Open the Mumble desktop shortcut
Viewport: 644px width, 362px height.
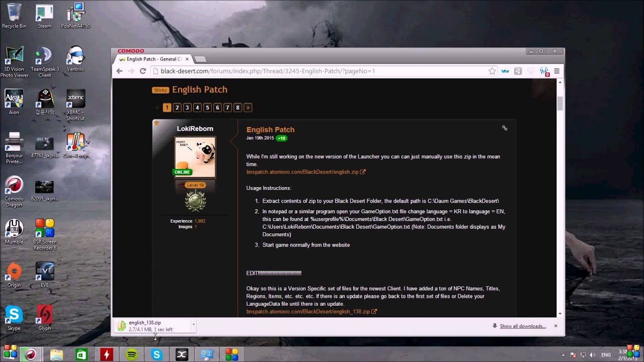pyautogui.click(x=14, y=232)
